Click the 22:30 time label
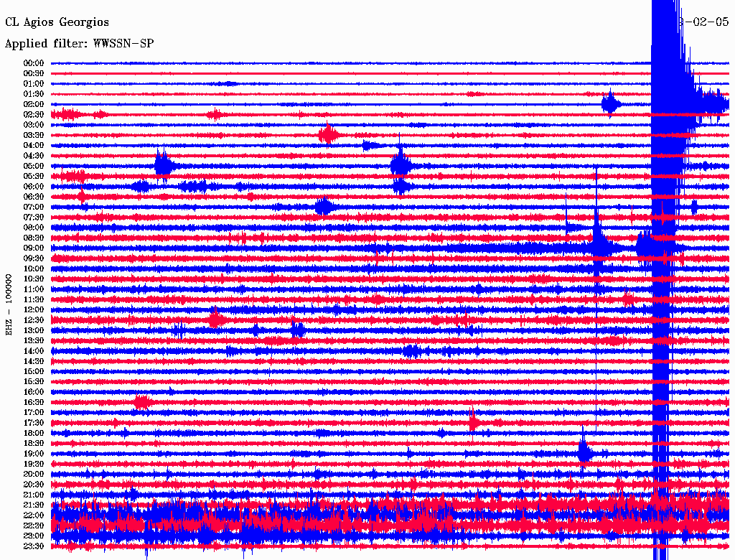 tap(34, 526)
